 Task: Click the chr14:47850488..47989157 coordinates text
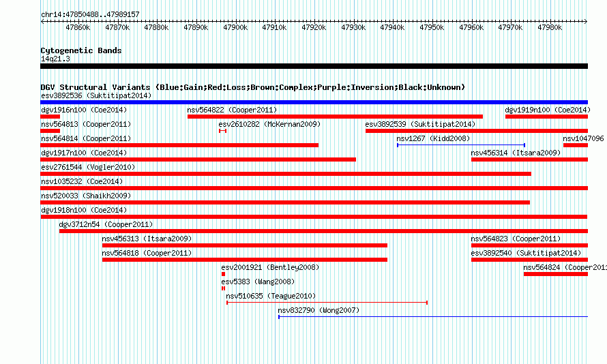tap(90, 14)
